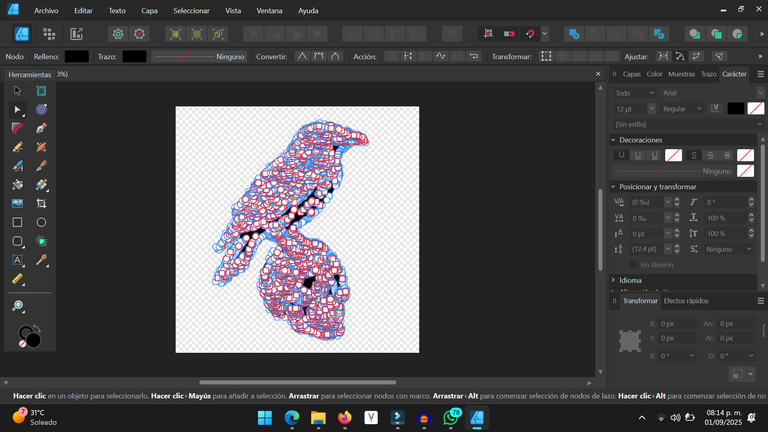Screen dimensions: 768x432
Task: Open the Archivo menu
Action: pos(46,10)
